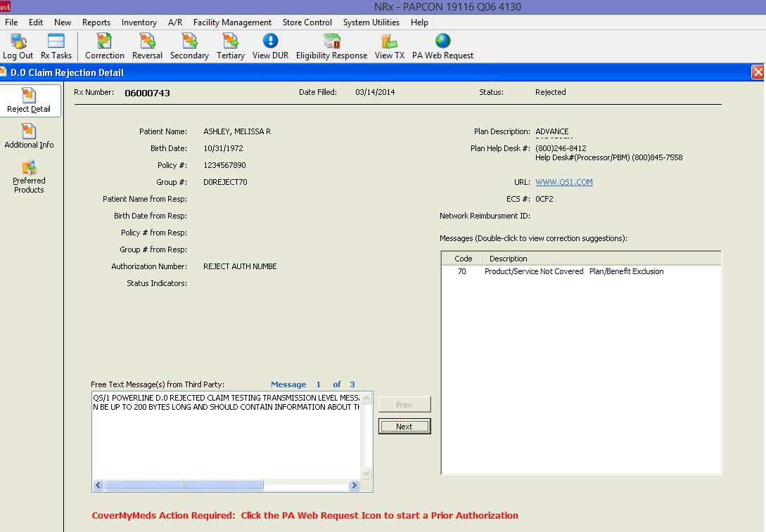This screenshot has height=532, width=766.
Task: Close the Claim Rejection Detail window
Action: tap(758, 72)
